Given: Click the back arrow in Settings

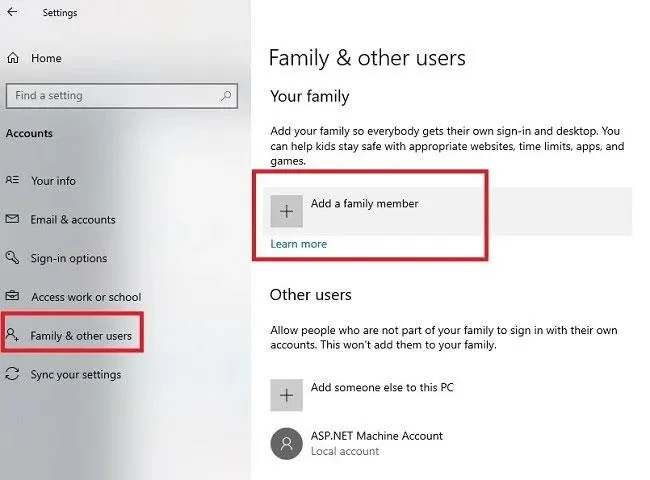Looking at the screenshot, I should point(12,12).
